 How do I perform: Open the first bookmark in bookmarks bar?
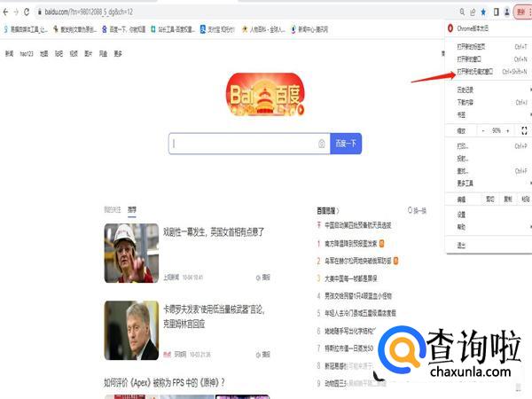pos(26,29)
